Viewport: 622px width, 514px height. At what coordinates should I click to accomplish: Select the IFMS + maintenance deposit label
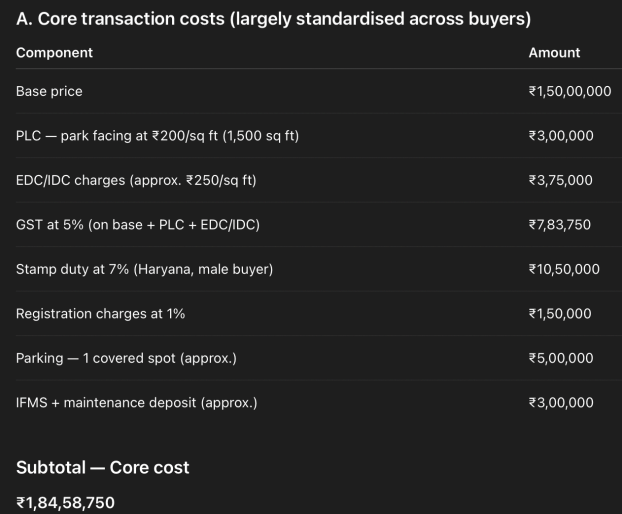(136, 403)
